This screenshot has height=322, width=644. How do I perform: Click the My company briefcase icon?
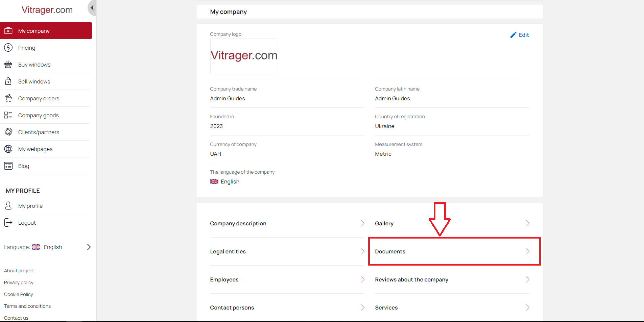point(8,31)
